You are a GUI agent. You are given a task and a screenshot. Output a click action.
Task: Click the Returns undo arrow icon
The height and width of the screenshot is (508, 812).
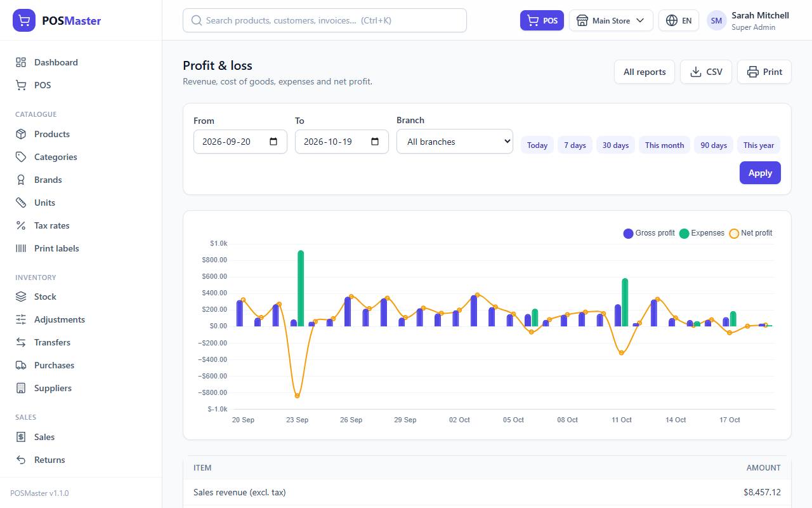[21, 460]
